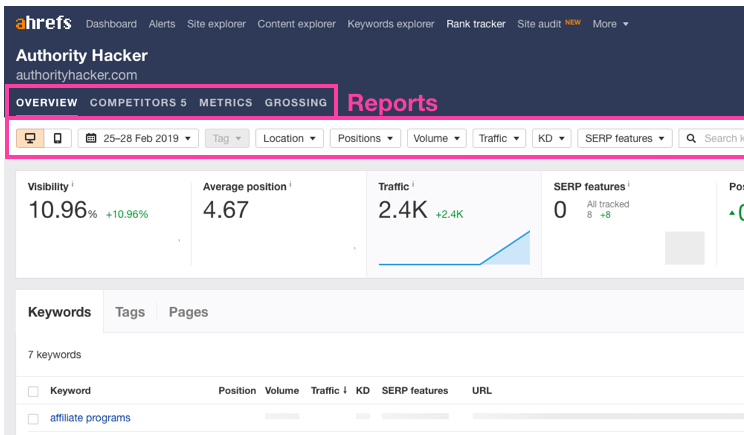Go to Dashboard in top navigation
The image size is (744, 435).
click(111, 24)
